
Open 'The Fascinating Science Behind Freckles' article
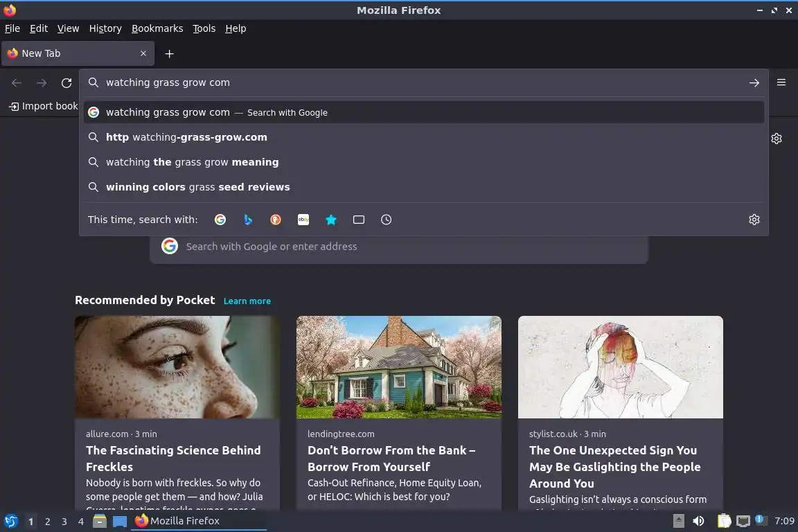(173, 458)
